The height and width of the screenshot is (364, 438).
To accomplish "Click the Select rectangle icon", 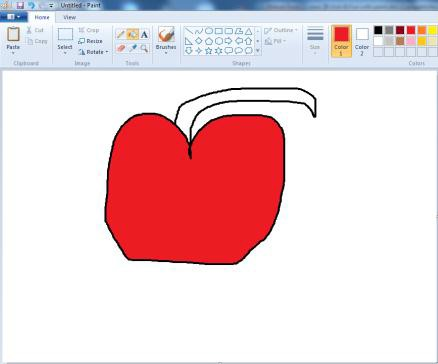I will tap(65, 34).
